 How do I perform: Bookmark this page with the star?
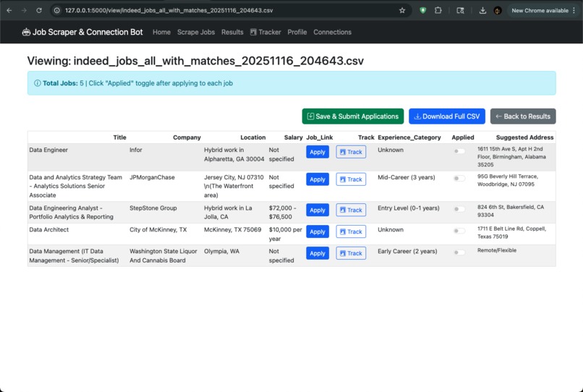click(402, 10)
